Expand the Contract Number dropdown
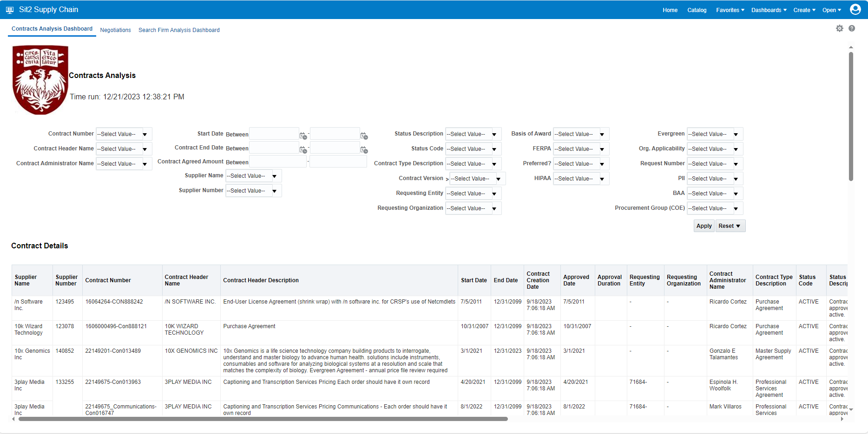Image resolution: width=868 pixels, height=434 pixels. 145,134
